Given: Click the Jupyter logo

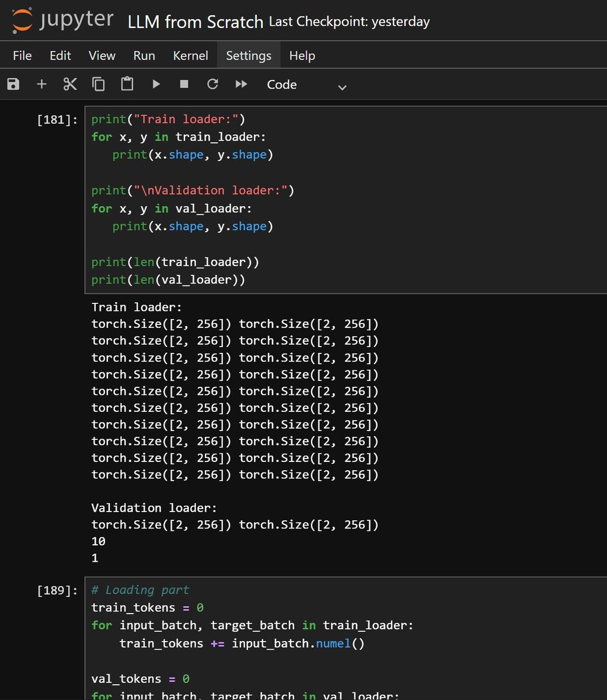Looking at the screenshot, I should point(63,20).
